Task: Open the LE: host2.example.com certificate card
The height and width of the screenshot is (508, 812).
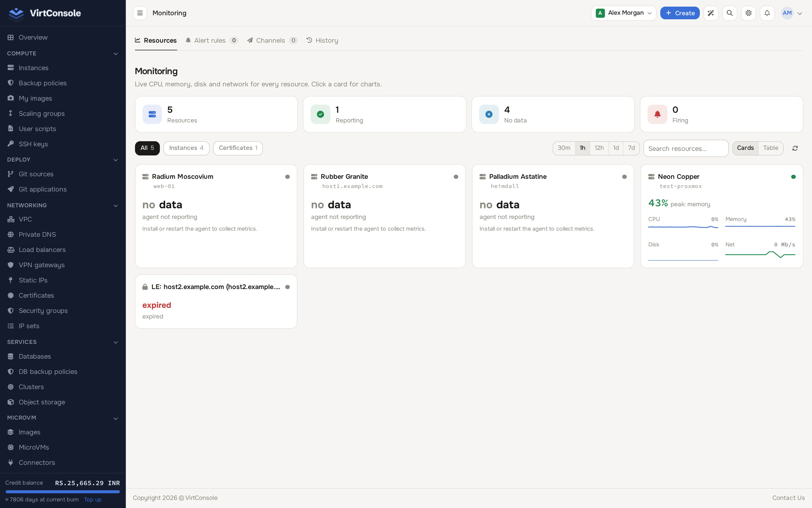Action: pyautogui.click(x=216, y=301)
